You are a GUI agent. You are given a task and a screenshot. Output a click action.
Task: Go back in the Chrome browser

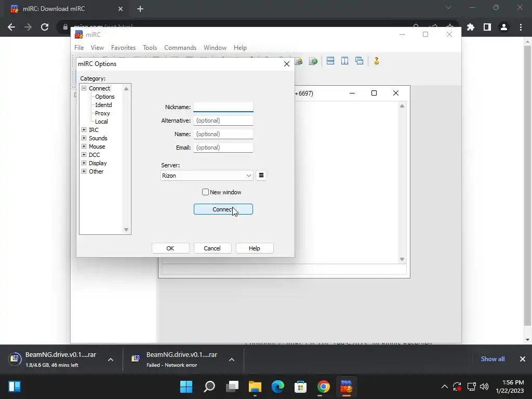click(11, 27)
